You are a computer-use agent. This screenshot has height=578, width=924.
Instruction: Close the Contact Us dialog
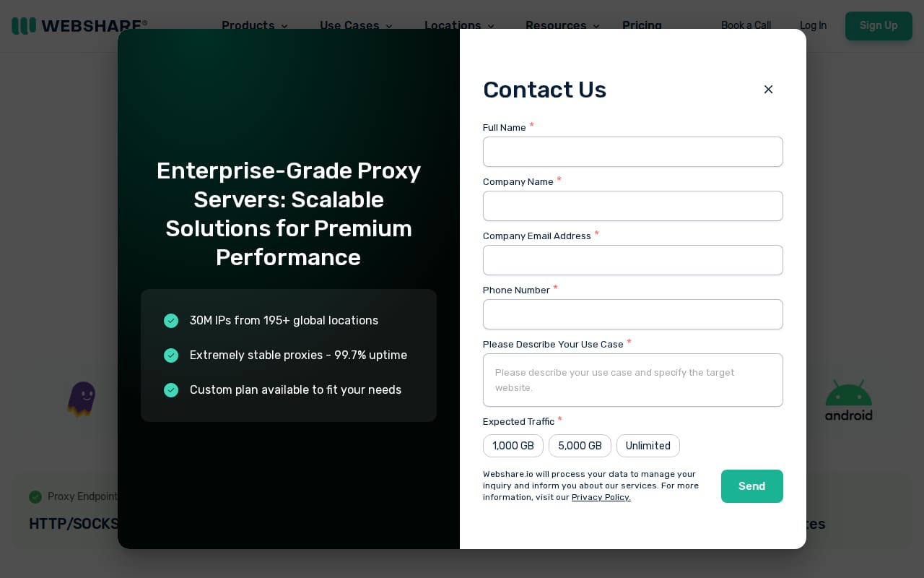click(768, 90)
